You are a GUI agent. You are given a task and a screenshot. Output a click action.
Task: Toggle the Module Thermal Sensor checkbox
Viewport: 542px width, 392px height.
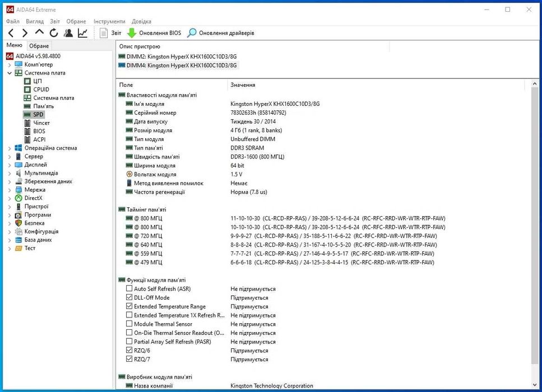129,323
